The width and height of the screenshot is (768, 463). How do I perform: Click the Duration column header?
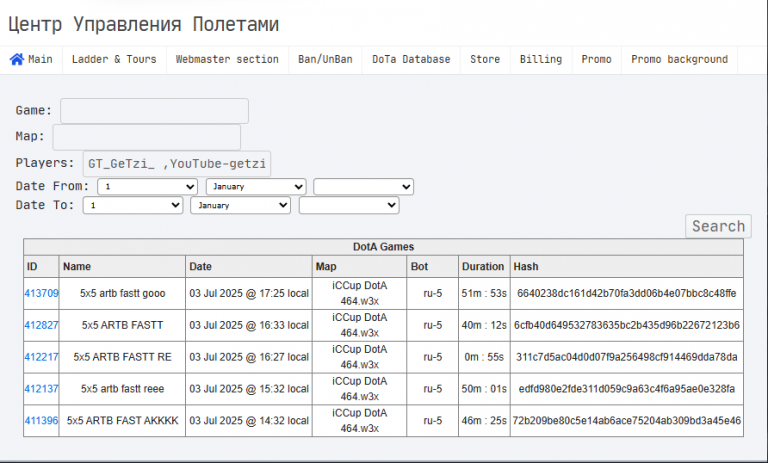483,267
